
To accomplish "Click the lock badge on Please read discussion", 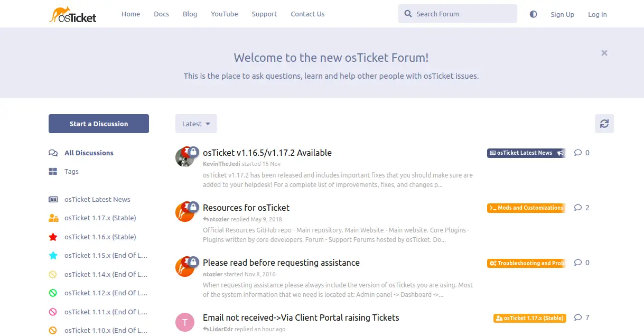I will point(194,262).
